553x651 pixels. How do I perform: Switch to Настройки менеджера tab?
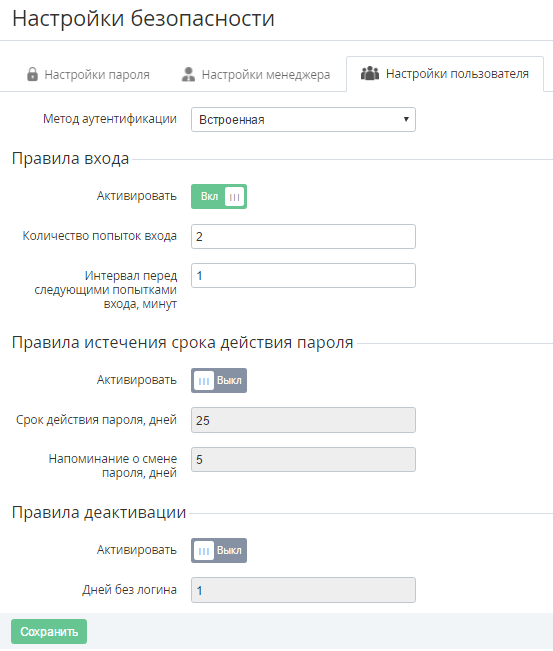point(256,74)
